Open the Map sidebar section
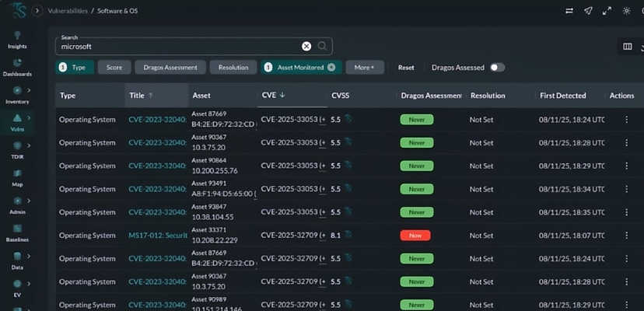This screenshot has height=311, width=644. [x=17, y=178]
